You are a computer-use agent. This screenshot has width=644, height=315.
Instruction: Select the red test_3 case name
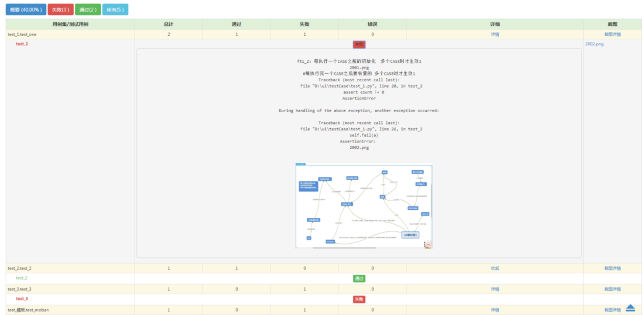[22, 299]
